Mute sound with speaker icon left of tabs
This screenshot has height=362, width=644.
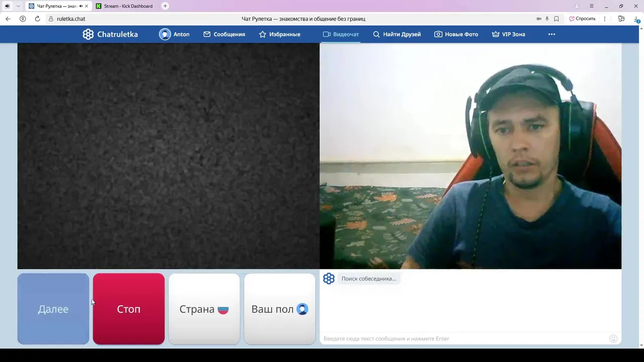[7, 6]
